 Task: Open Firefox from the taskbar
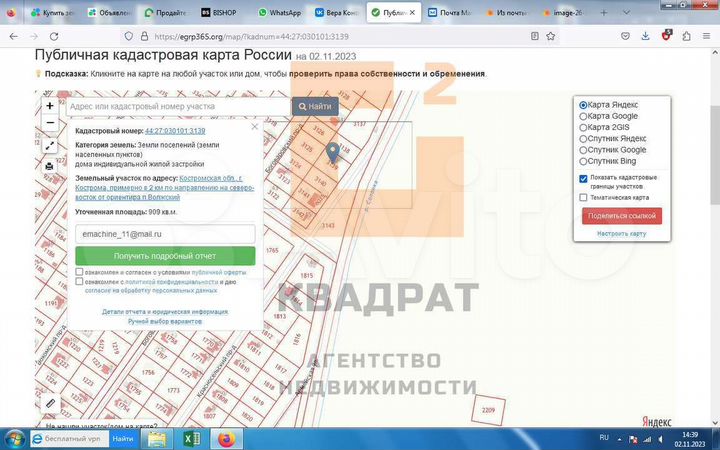point(225,439)
